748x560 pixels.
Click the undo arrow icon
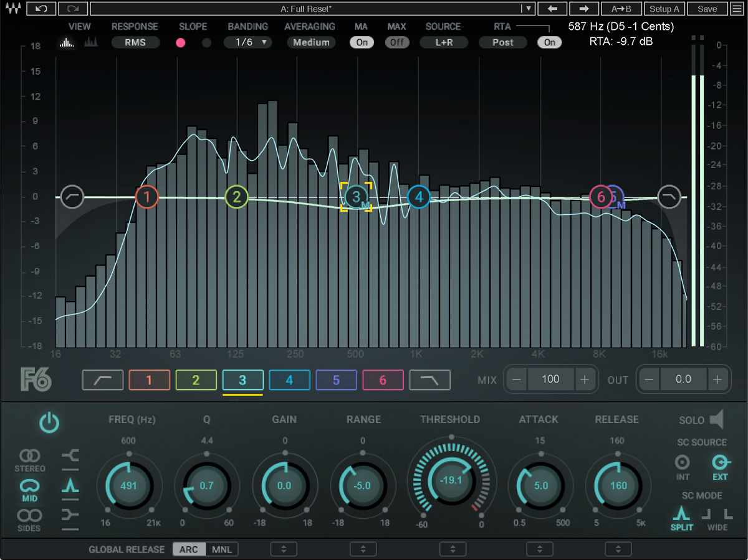point(41,9)
